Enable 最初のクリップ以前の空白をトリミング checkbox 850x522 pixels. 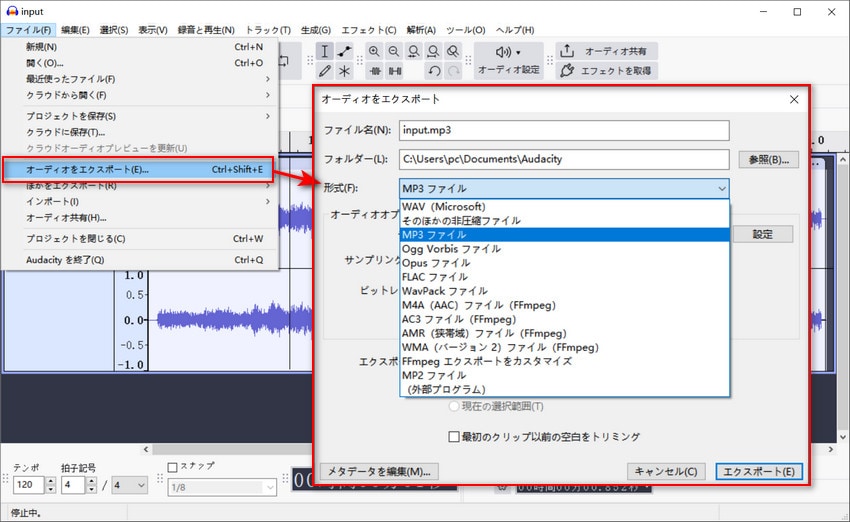(454, 436)
